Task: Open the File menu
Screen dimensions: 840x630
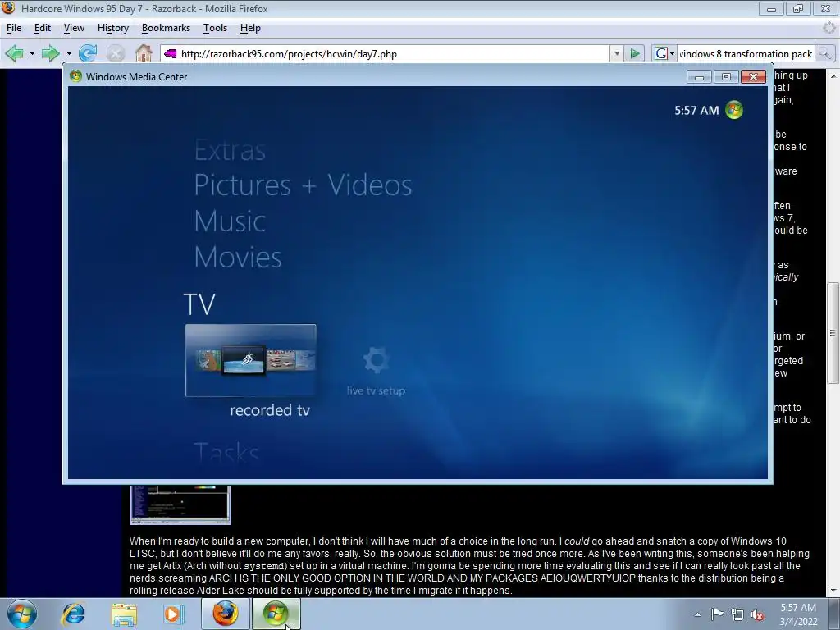Action: [14, 28]
